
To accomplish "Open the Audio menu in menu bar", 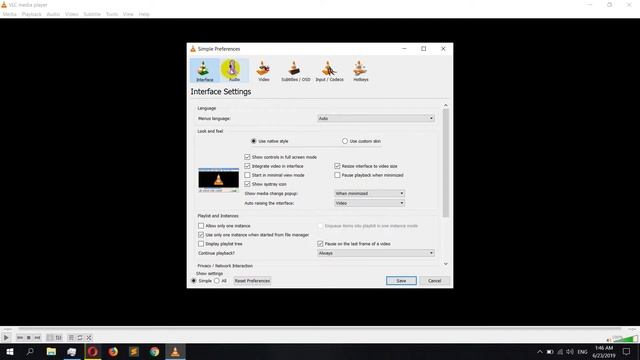I will tap(53, 14).
